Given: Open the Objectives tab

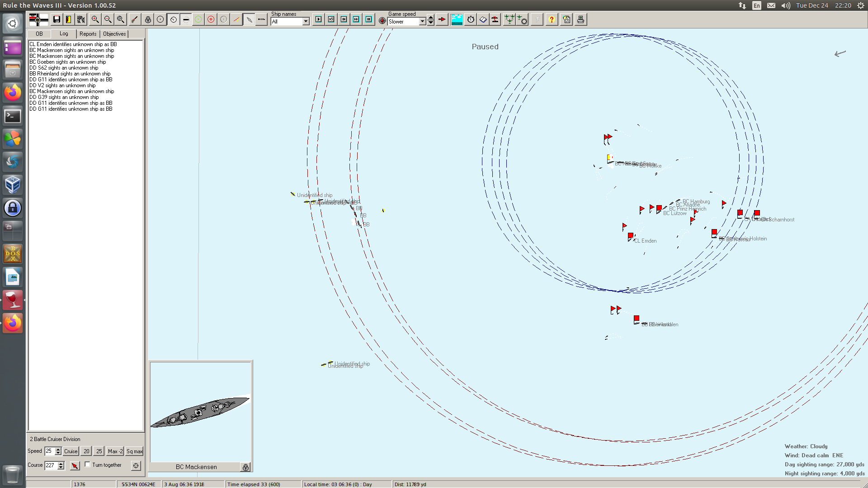Looking at the screenshot, I should click(114, 34).
